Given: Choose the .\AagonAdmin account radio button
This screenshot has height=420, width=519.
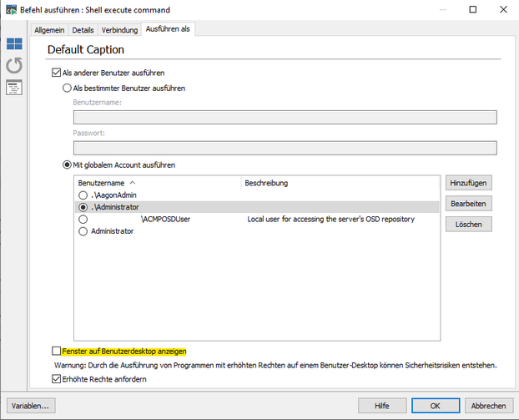Looking at the screenshot, I should (83, 195).
